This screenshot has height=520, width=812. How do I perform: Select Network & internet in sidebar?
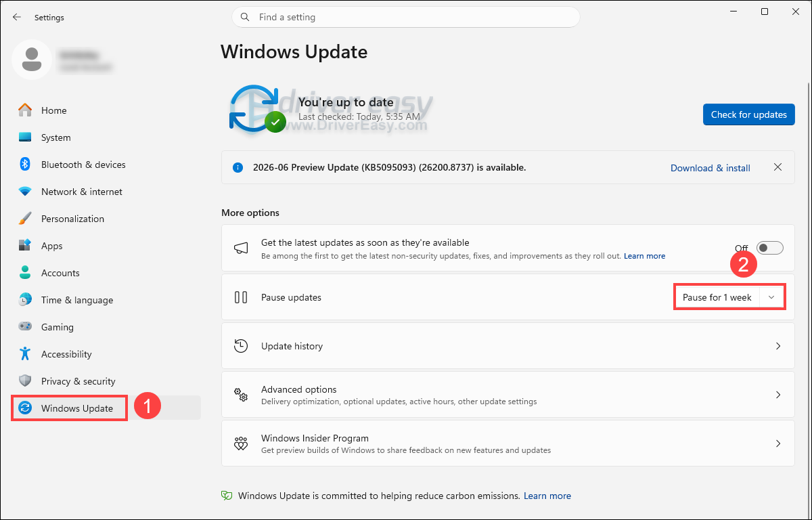pos(106,192)
